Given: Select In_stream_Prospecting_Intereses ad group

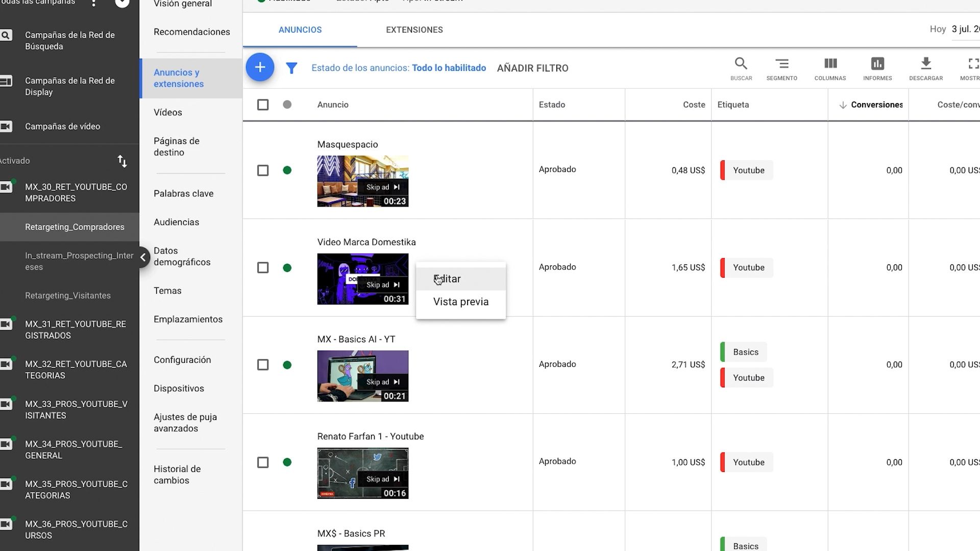Looking at the screenshot, I should tap(79, 261).
